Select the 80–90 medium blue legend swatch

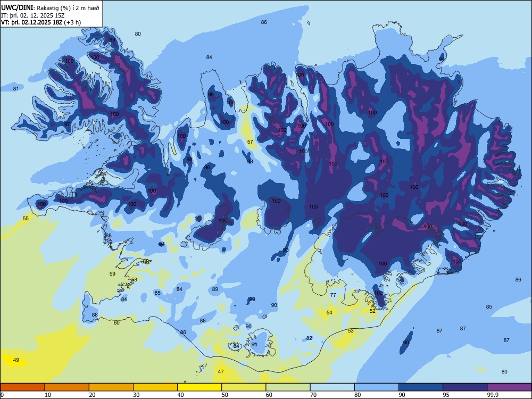tap(377, 387)
